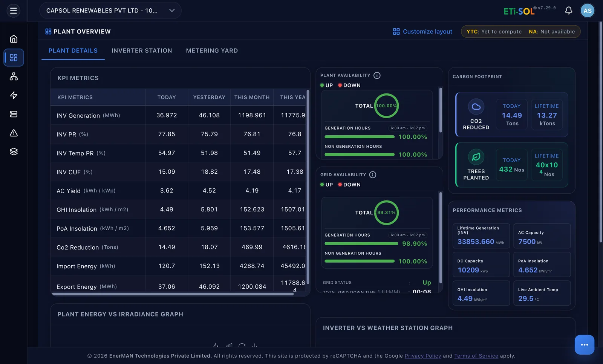Open the layers sidebar icon

click(x=14, y=151)
